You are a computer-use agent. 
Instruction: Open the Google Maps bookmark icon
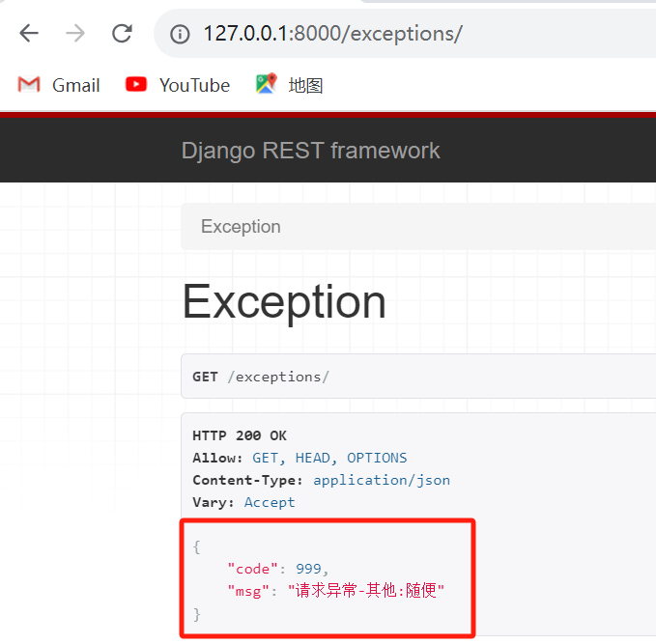click(267, 83)
